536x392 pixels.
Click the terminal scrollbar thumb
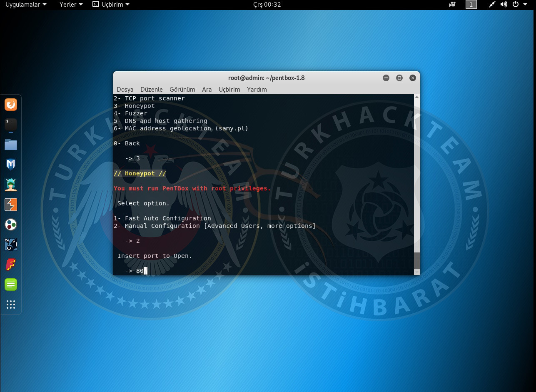417,260
